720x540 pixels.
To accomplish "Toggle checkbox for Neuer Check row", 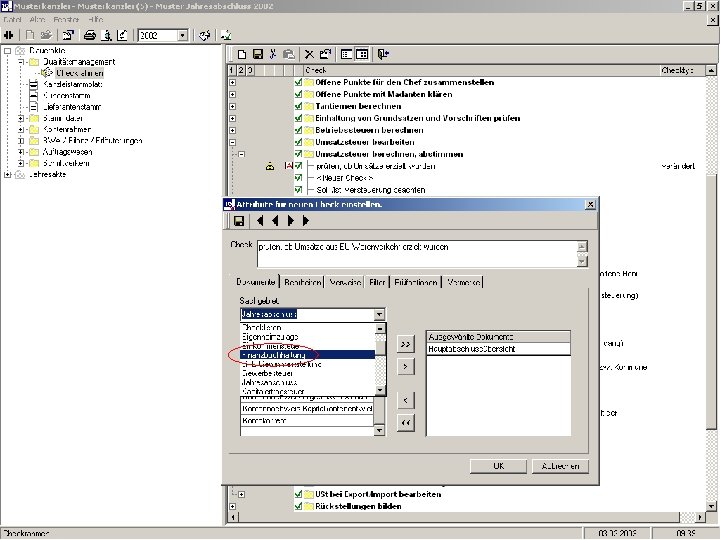I will pos(298,178).
